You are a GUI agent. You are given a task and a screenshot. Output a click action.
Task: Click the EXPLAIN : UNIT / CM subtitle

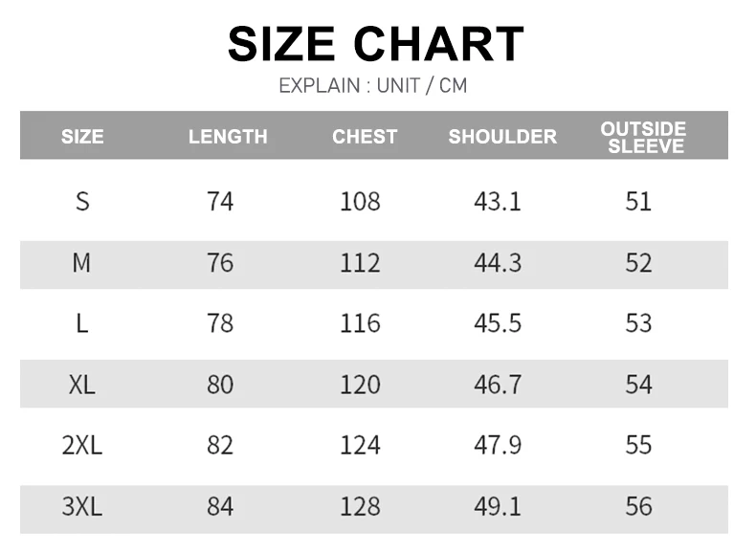tap(373, 86)
